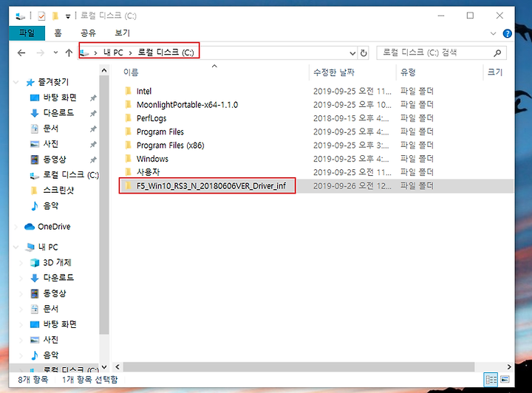
Task: Open the Customize Quick Access Toolbar dropdown
Action: (68, 16)
